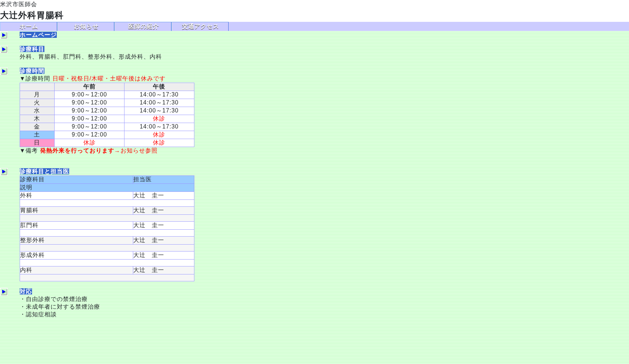Click the 米沢市医師会 text at top
Screen dimensions: 629x364
click(18, 4)
